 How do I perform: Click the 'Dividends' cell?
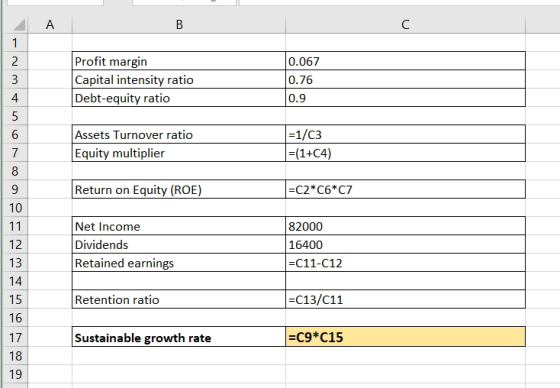coord(179,245)
